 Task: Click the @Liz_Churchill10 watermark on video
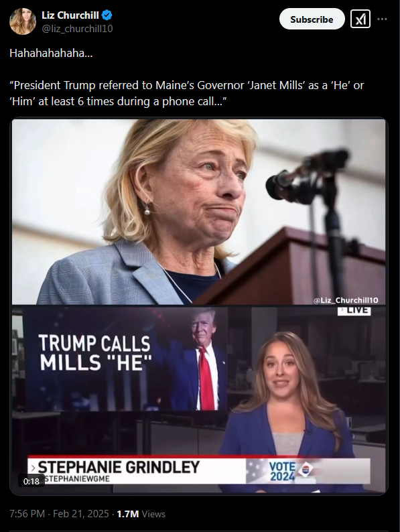346,300
